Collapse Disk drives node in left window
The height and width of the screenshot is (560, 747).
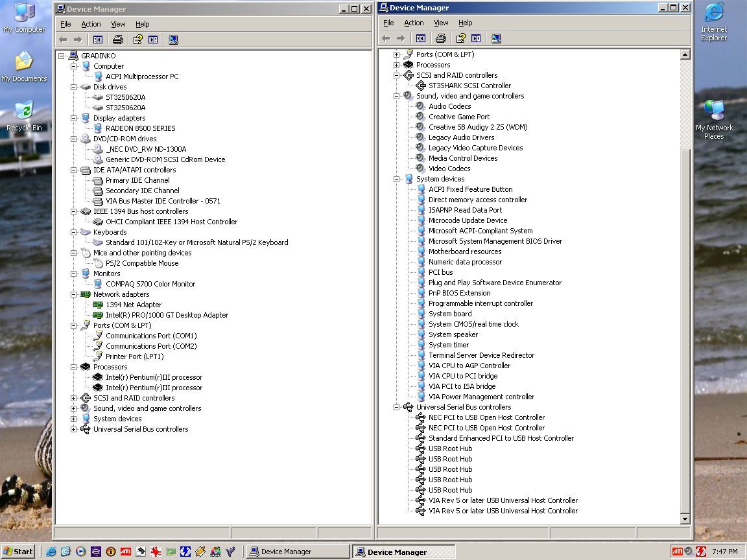tap(73, 87)
